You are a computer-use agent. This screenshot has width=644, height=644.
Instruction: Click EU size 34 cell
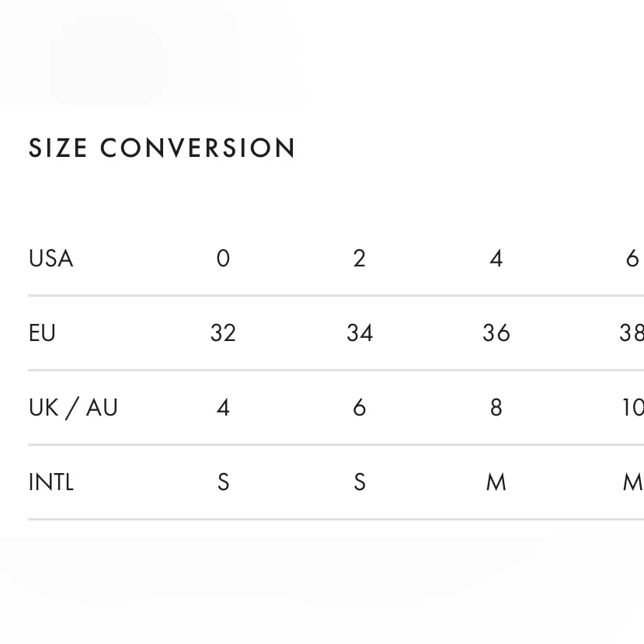(x=359, y=332)
